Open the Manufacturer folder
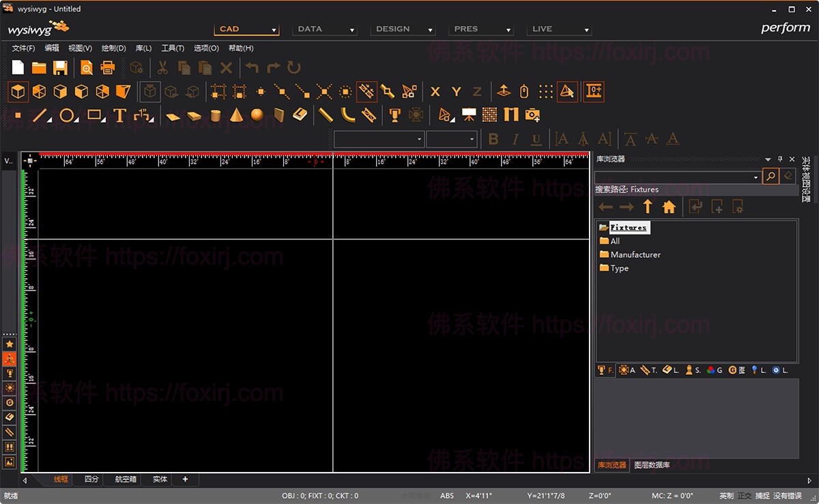 635,254
